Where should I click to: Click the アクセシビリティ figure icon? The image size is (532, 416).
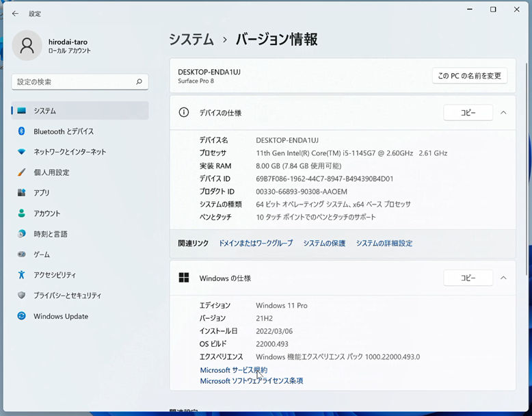(21, 274)
